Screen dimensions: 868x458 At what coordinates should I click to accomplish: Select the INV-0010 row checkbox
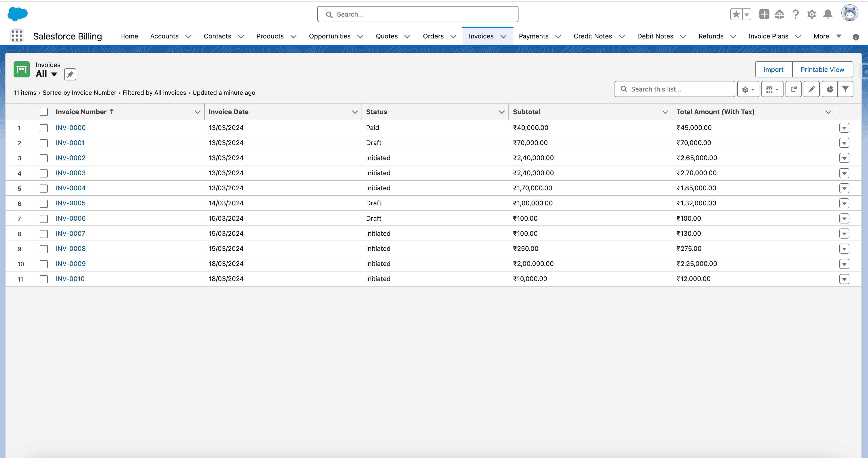coord(44,279)
